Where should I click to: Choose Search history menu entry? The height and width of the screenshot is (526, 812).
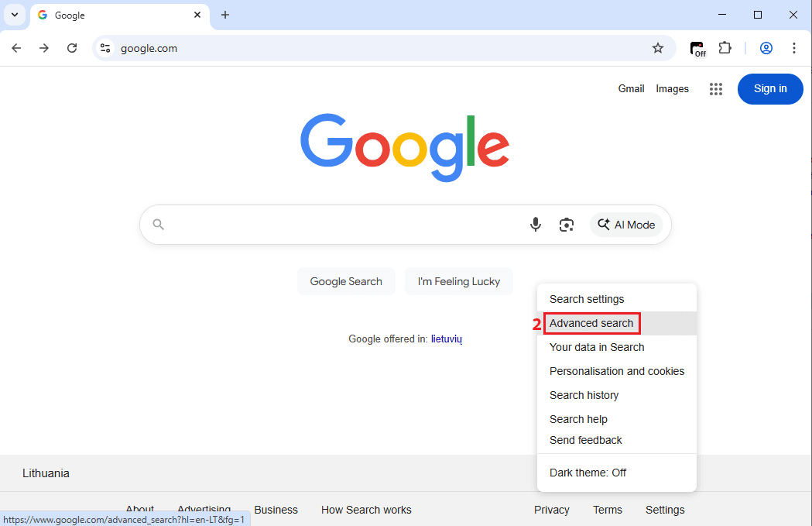pos(584,395)
